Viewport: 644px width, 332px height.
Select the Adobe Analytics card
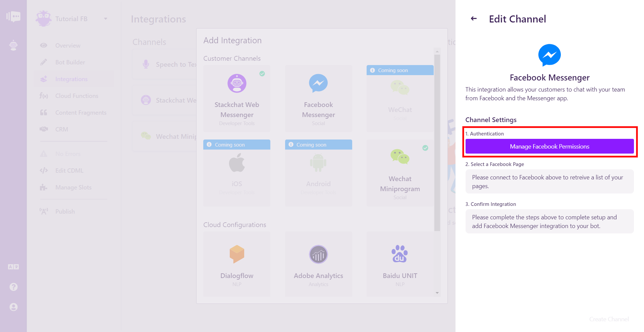pos(318,264)
